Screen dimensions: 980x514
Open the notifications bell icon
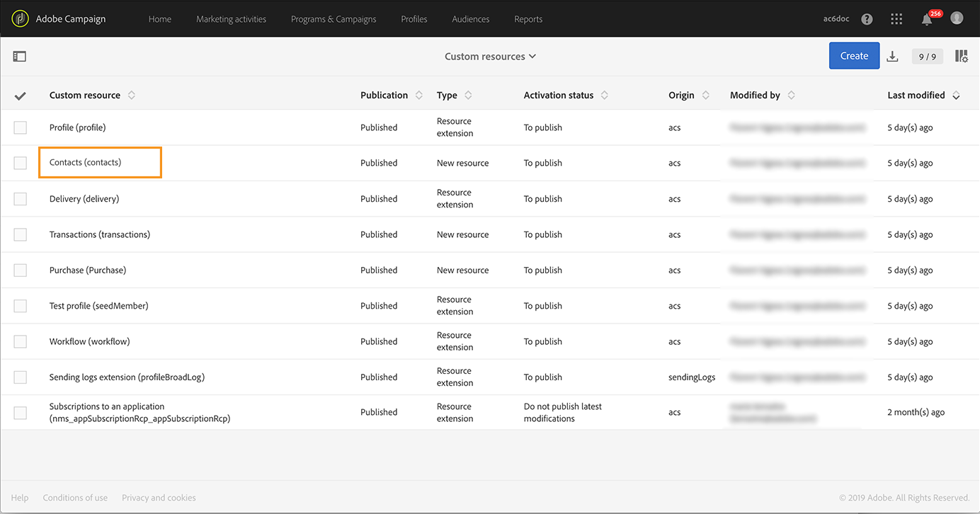(x=927, y=20)
